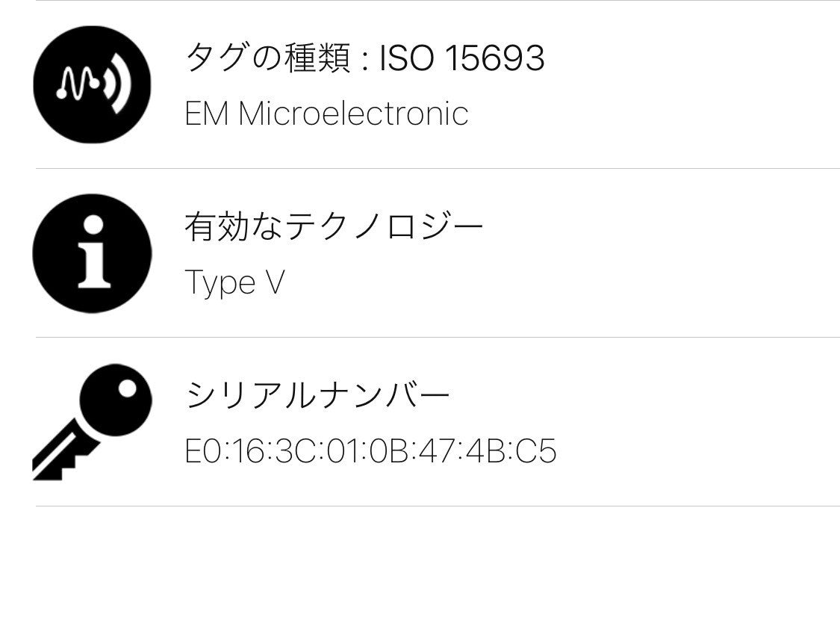Screen dimensions: 840x626
Task: Click the information "i" circle icon
Action: point(92,253)
